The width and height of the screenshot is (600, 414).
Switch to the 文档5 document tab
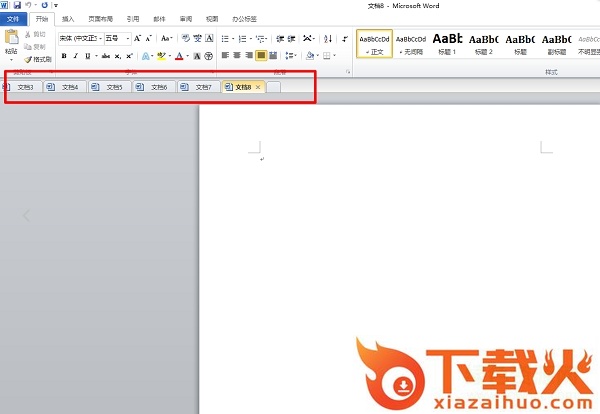112,87
